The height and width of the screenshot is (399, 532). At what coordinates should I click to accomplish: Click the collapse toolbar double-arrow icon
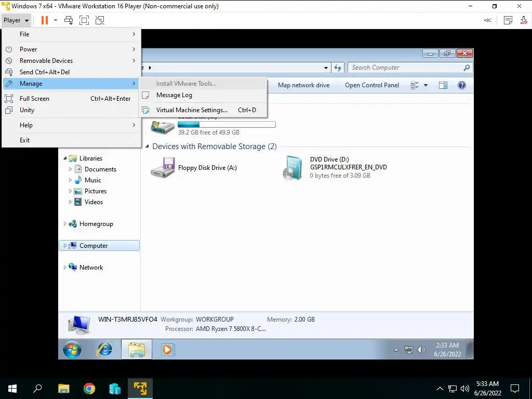(487, 20)
